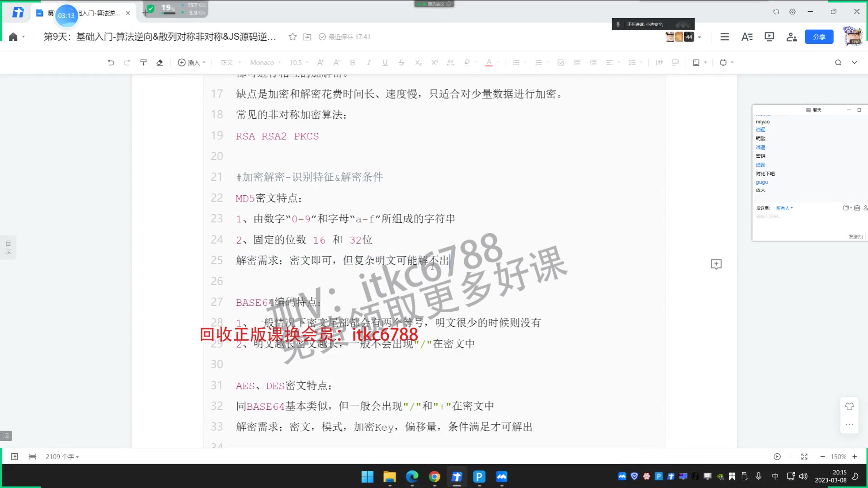Toggle superscript formatting

click(434, 62)
